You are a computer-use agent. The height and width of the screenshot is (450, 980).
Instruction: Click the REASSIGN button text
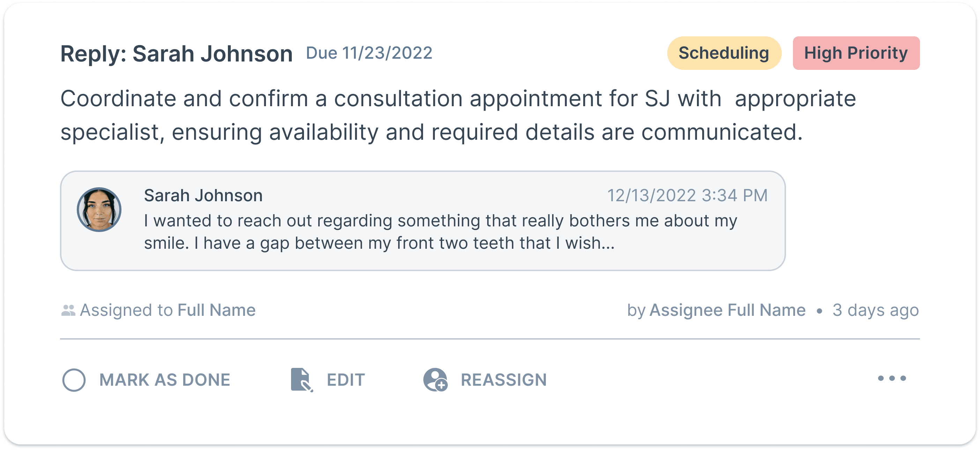pos(504,379)
